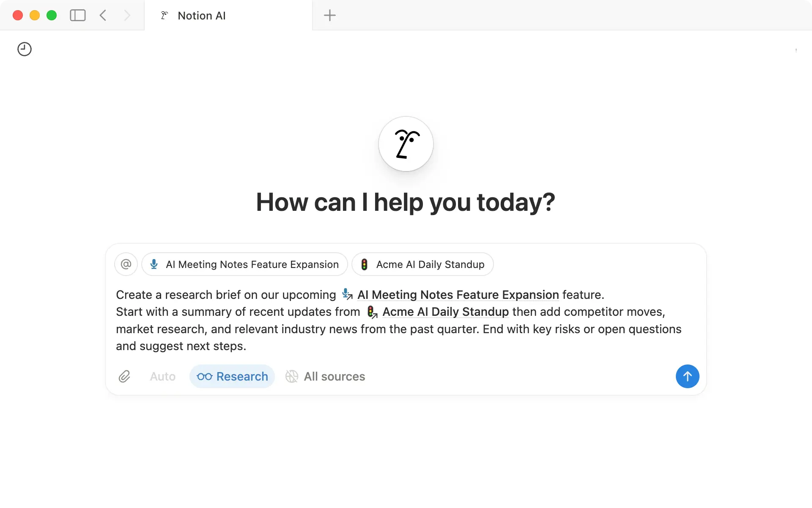The width and height of the screenshot is (812, 508).
Task: Click the Notion AI face favicon in the tab
Action: 164,15
